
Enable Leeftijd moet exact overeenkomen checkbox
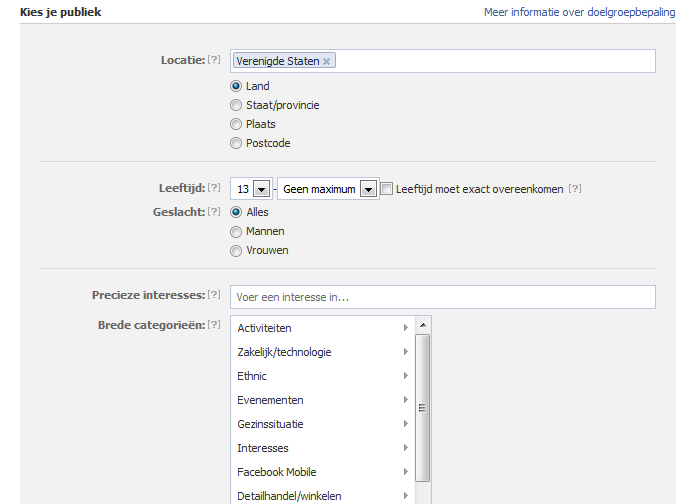click(x=387, y=189)
